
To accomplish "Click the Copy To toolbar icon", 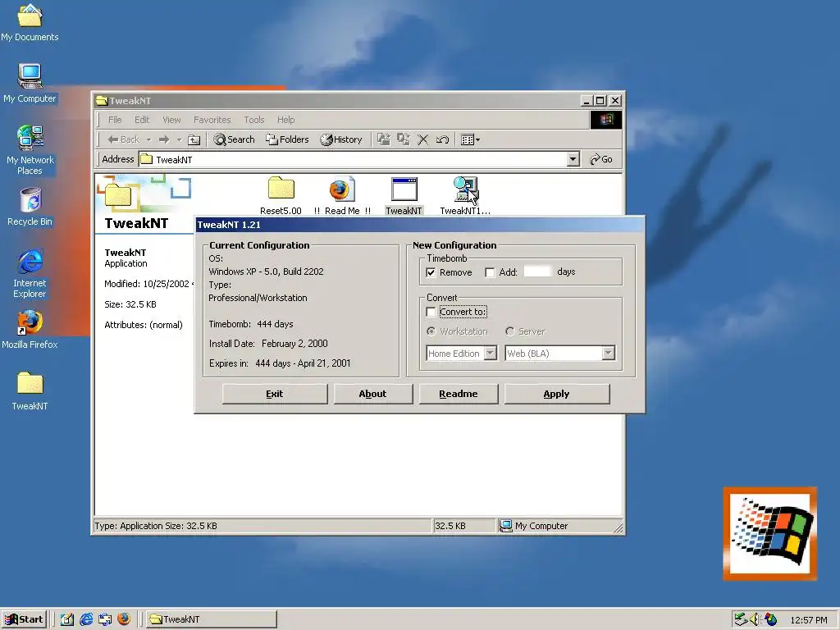I will tap(404, 139).
